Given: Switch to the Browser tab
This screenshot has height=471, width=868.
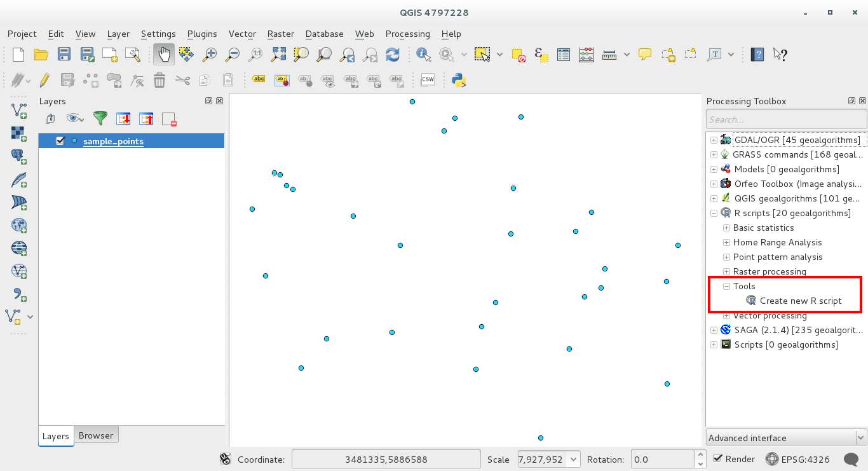Looking at the screenshot, I should coord(96,435).
